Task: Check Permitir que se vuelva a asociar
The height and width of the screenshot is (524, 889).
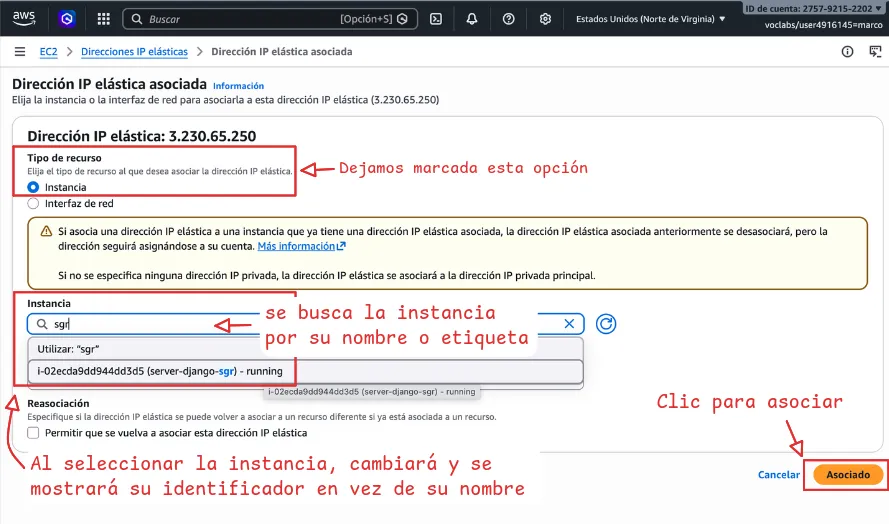Action: tap(33, 433)
